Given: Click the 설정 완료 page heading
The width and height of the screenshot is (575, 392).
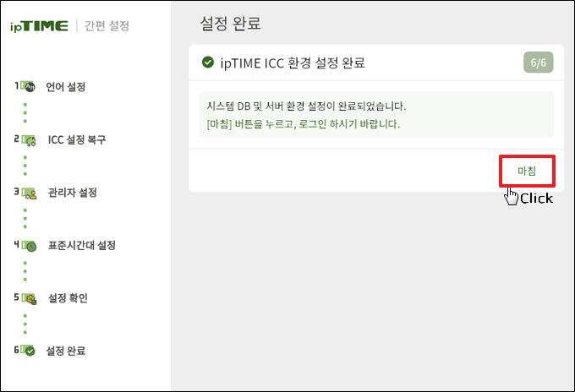Looking at the screenshot, I should click(x=231, y=23).
